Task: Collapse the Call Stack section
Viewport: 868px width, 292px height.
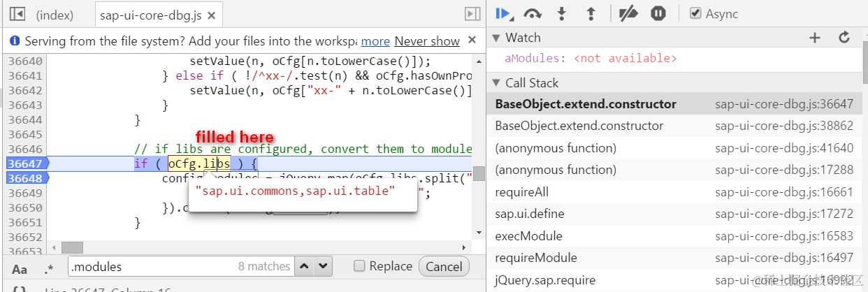Action: (496, 83)
